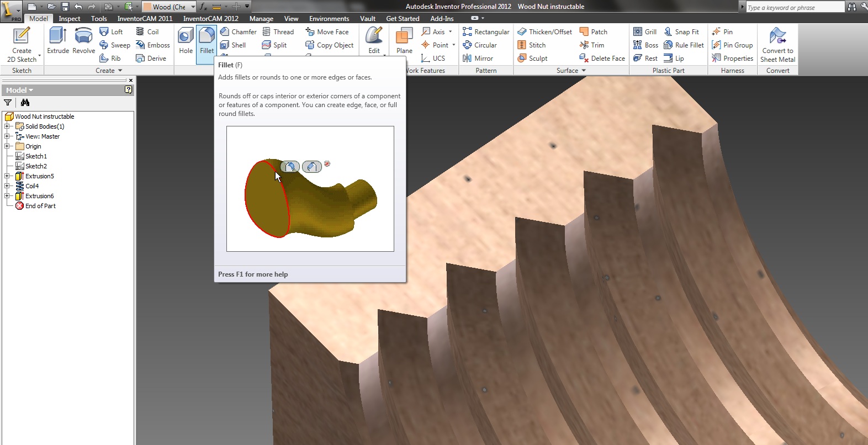Expand the Extrusion5 feature
This screenshot has height=445, width=868.
coord(7,176)
